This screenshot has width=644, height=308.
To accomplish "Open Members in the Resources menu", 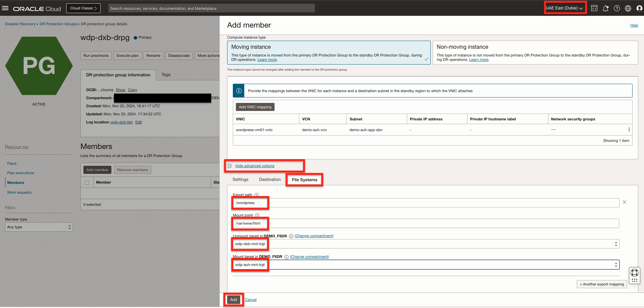I will pyautogui.click(x=16, y=183).
